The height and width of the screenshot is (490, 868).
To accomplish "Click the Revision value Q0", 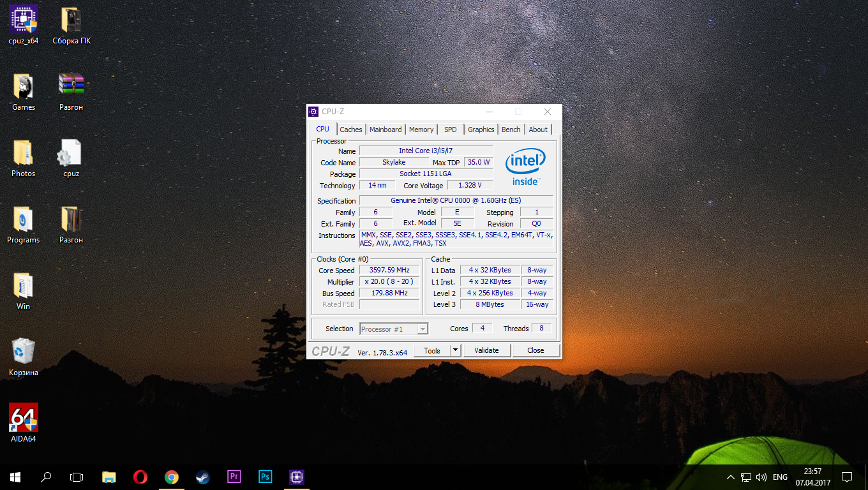I will [537, 223].
